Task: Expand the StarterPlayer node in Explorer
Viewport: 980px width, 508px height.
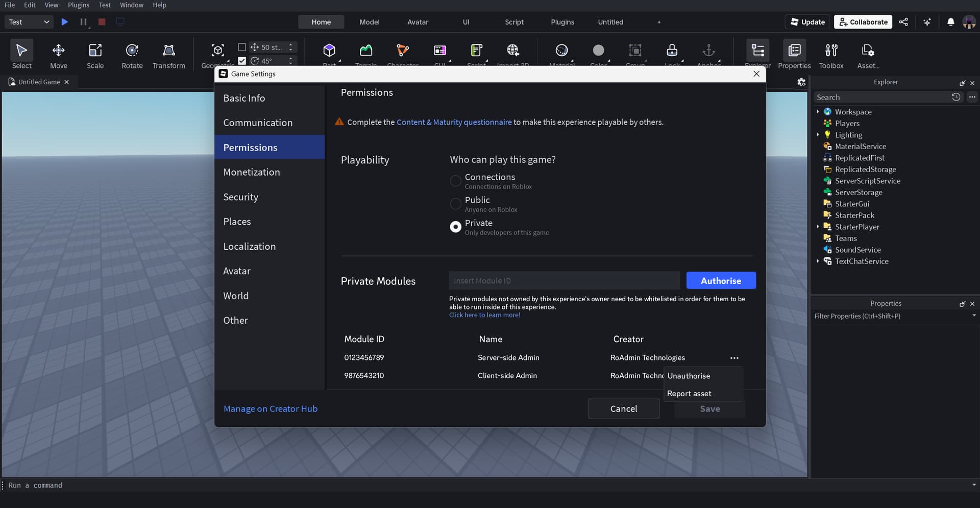Action: (x=818, y=227)
